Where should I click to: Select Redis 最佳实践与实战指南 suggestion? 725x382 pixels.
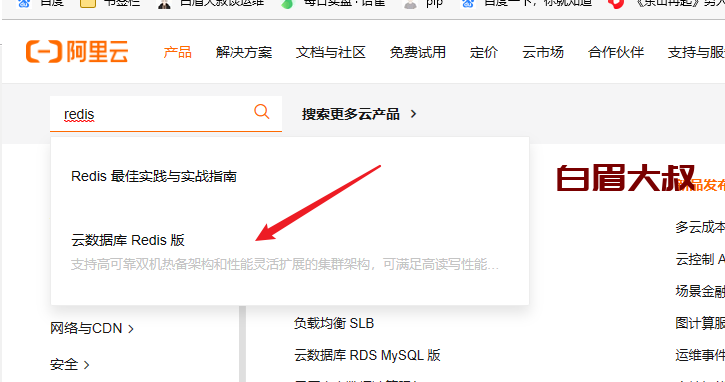(154, 176)
